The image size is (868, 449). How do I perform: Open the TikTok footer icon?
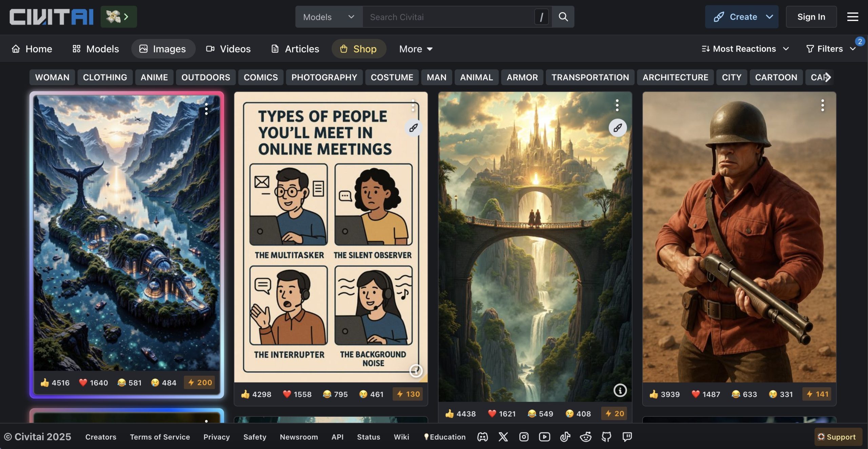point(565,437)
